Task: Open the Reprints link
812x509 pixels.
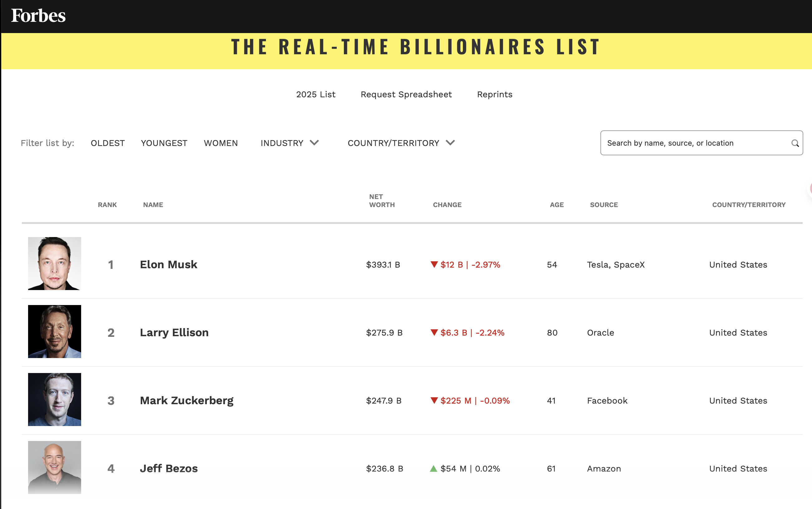Action: 494,94
